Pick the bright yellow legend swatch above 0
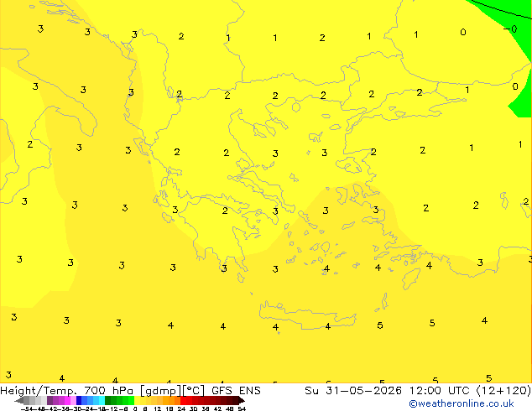Viewport: 532px width, 411px height. click(x=137, y=400)
